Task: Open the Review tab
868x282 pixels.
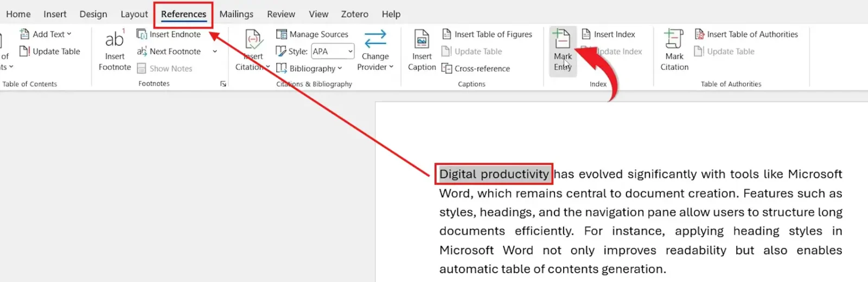Action: [x=281, y=14]
